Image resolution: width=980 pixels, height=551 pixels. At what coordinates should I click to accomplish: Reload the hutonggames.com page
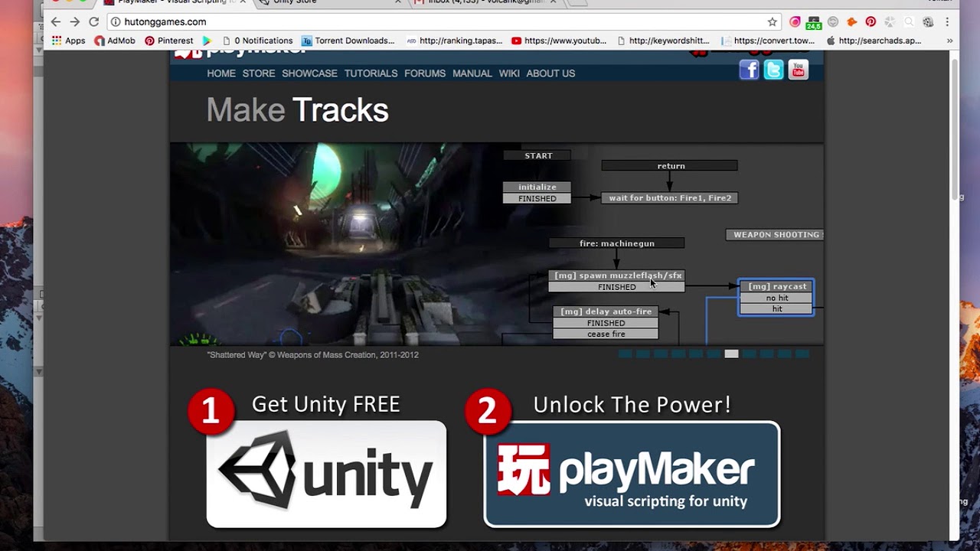tap(94, 22)
